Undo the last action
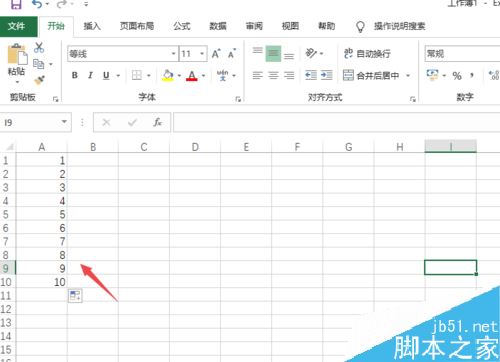This screenshot has height=362, width=500. (37, 4)
